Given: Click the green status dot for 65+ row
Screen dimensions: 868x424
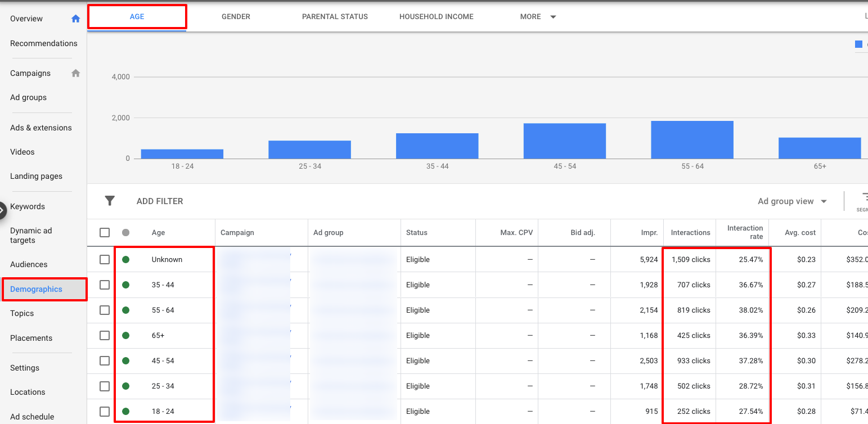Looking at the screenshot, I should [x=125, y=335].
